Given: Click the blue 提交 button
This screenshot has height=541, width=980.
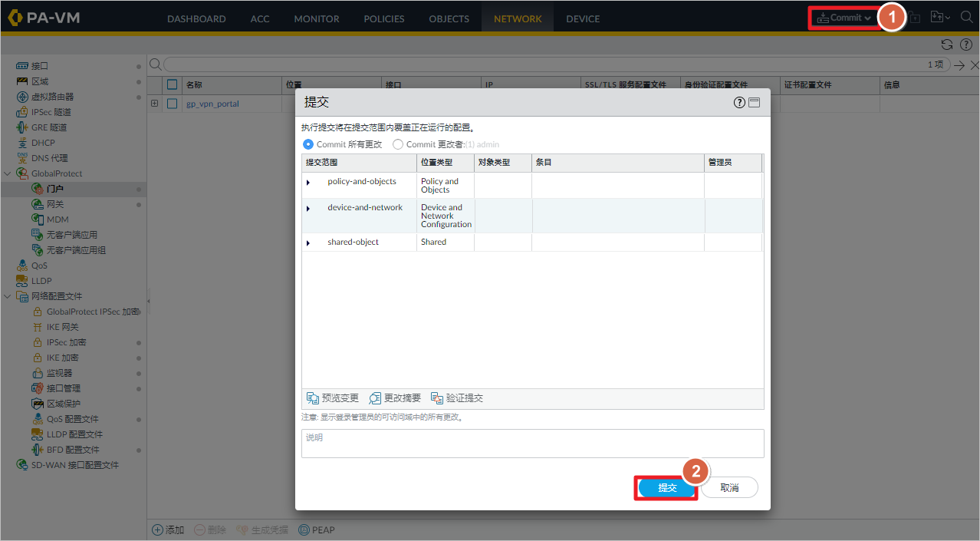Looking at the screenshot, I should click(666, 488).
